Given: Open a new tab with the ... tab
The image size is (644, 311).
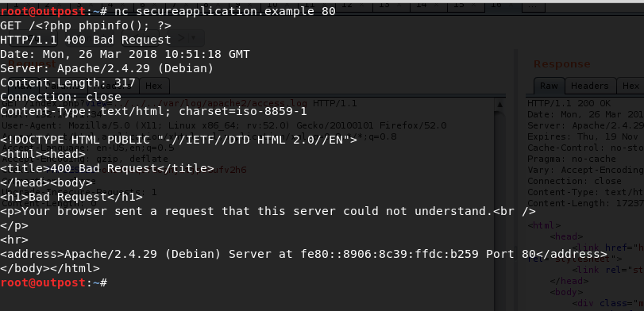Looking at the screenshot, I should (x=533, y=6).
